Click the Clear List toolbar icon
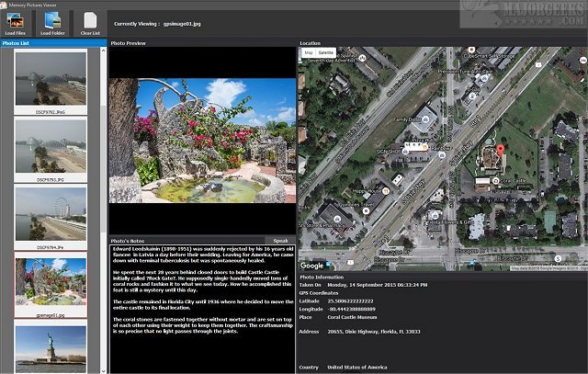This screenshot has height=374, width=588. [89, 21]
